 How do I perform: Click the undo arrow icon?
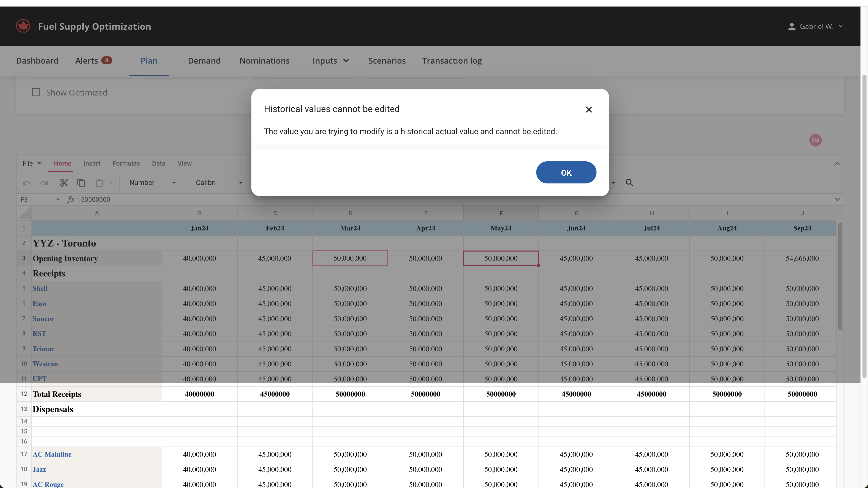(x=26, y=183)
